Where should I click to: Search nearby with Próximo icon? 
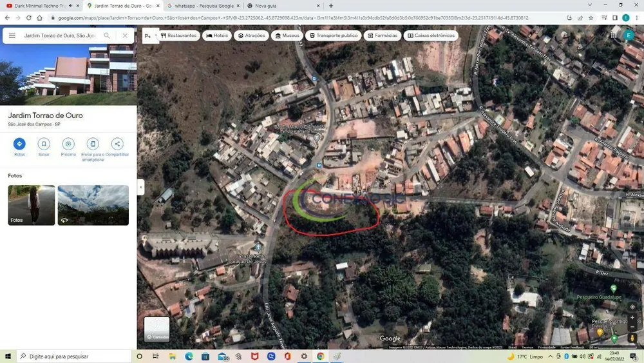pos(68,144)
